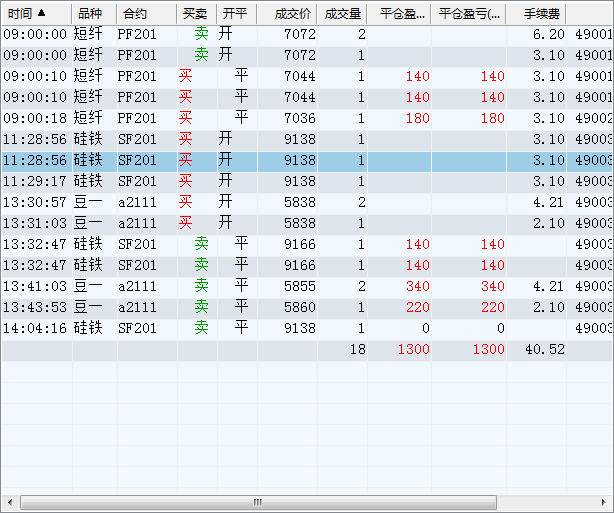The image size is (614, 513).
Task: Click the horizontal scrollbar left arrow
Action: (9, 502)
